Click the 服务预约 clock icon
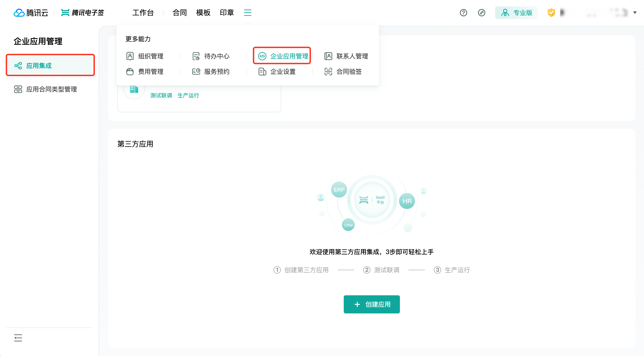This screenshot has height=356, width=644. pyautogui.click(x=196, y=72)
